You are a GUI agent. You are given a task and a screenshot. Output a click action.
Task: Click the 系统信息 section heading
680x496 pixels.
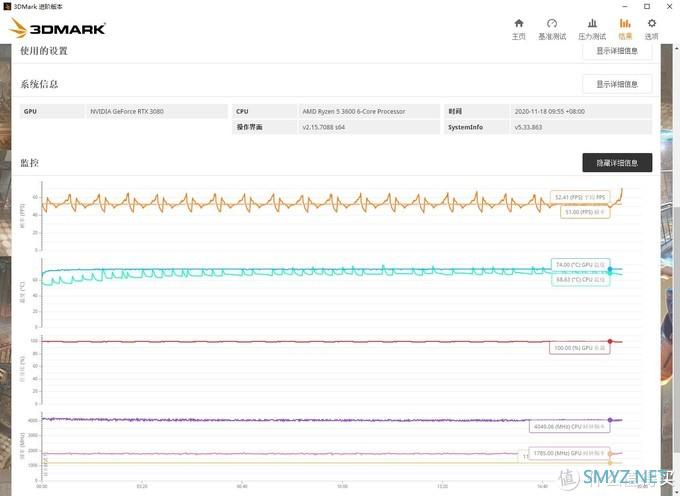39,84
